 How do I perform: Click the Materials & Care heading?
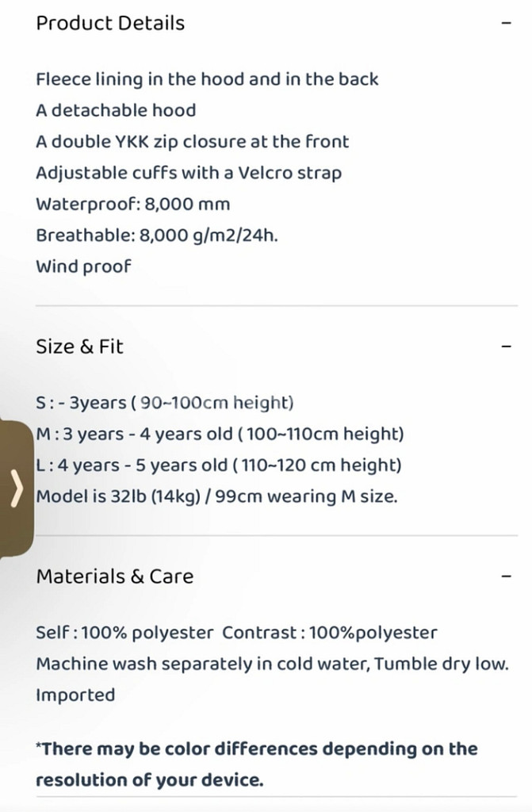[x=114, y=576]
